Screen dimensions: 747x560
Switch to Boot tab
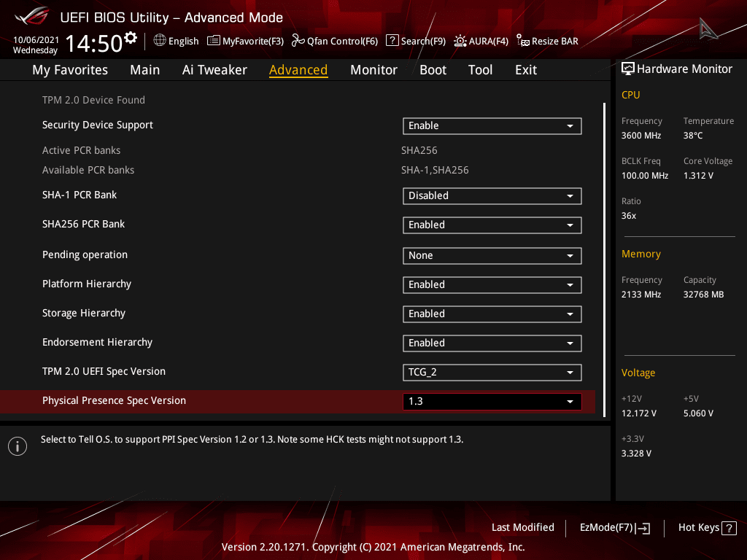(x=433, y=70)
